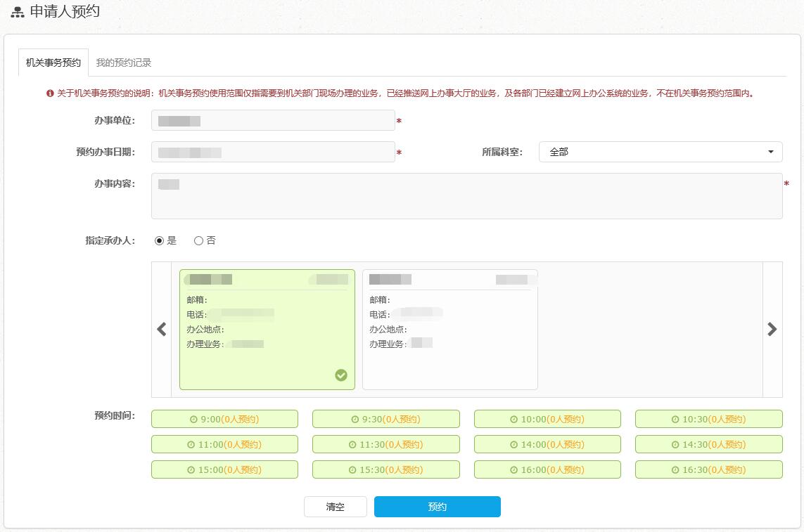The image size is (804, 532).
Task: Switch to 机关事务预约 tab
Action: tap(53, 63)
